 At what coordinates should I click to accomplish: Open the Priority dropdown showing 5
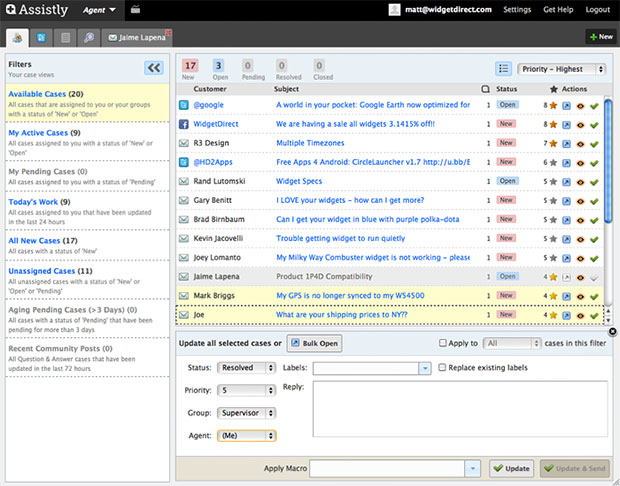(246, 390)
